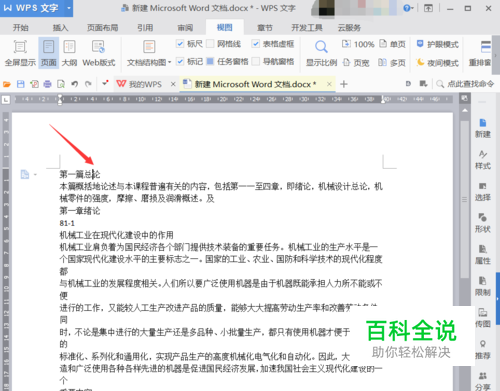
Task: Click the ruler tab-stop selector button
Action: [x=6, y=99]
